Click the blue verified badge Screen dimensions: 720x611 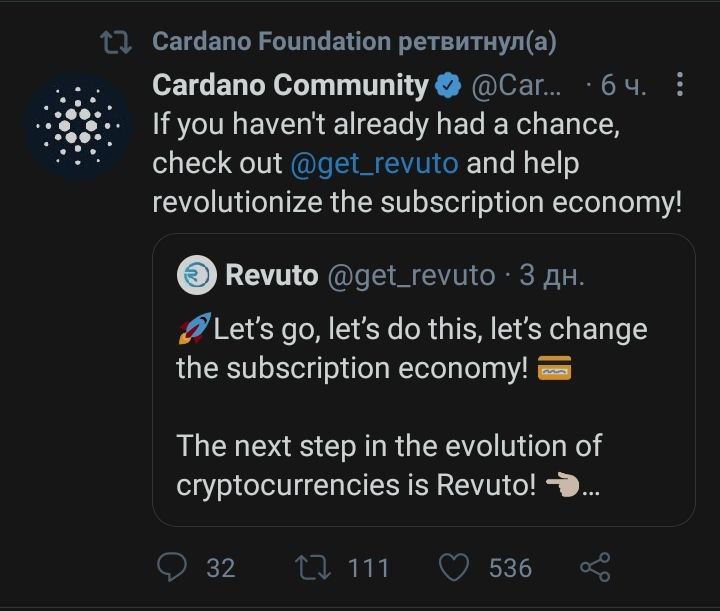point(448,86)
